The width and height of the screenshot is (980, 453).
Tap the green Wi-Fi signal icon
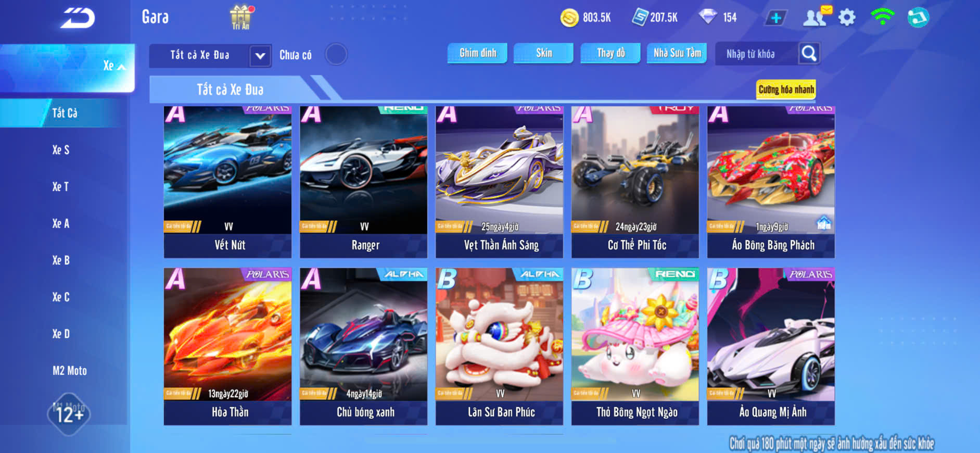pos(882,16)
